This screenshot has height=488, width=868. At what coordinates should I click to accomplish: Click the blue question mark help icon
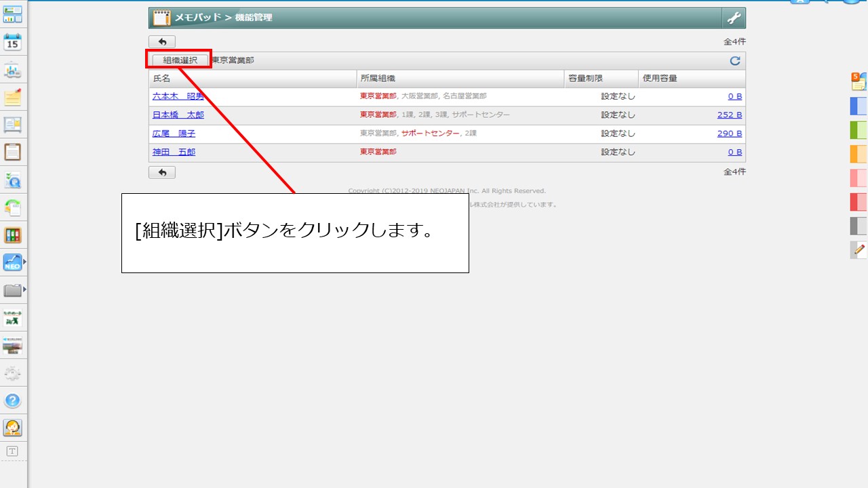tap(13, 401)
